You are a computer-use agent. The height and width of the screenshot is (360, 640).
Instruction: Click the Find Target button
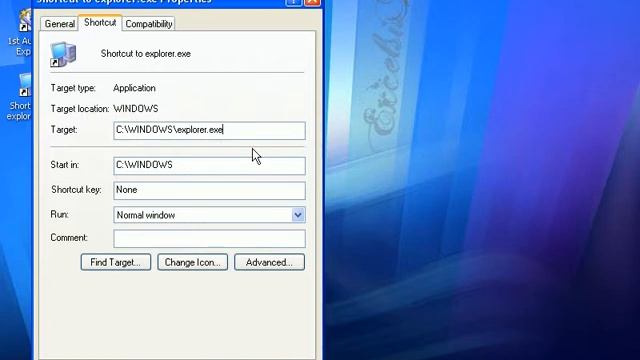(116, 262)
